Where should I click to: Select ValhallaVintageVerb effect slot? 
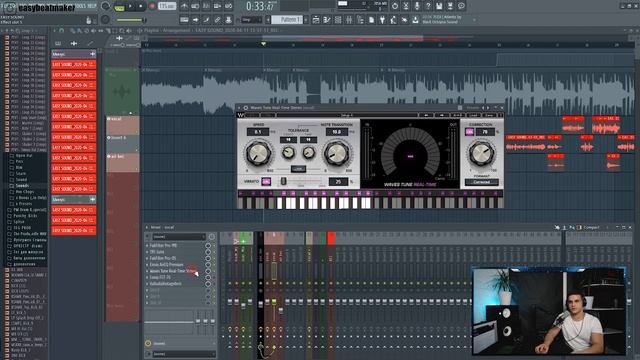pyautogui.click(x=176, y=284)
